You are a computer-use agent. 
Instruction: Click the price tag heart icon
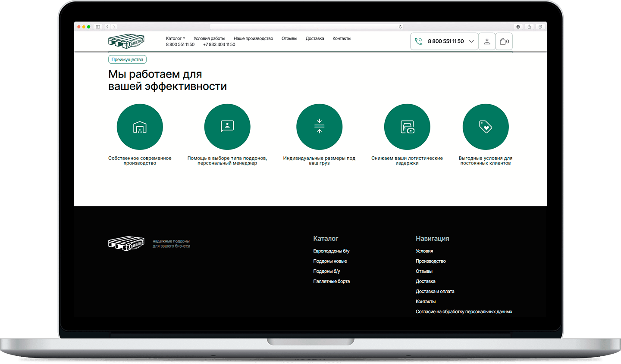[486, 127]
